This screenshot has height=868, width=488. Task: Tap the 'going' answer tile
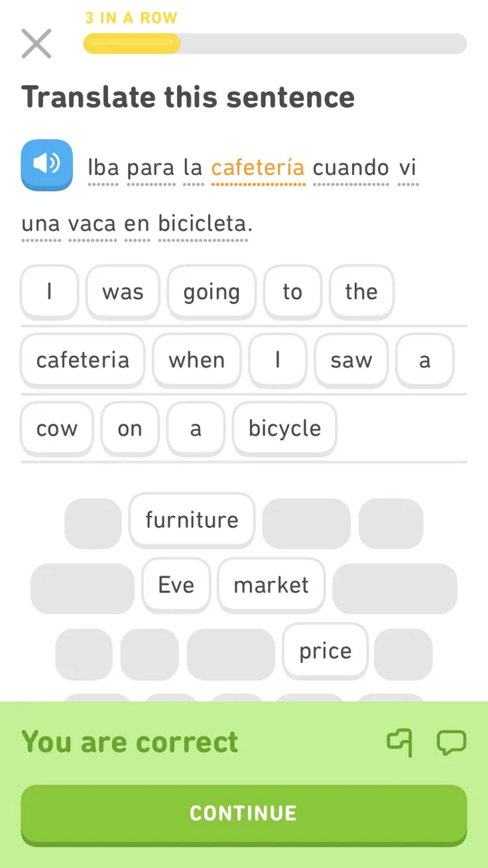pos(212,292)
